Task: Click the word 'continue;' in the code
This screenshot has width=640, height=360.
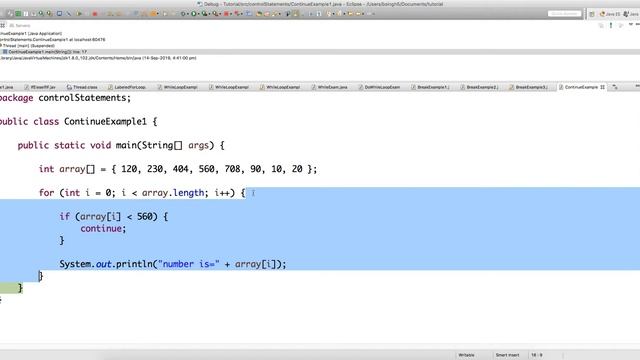Action: tap(103, 229)
